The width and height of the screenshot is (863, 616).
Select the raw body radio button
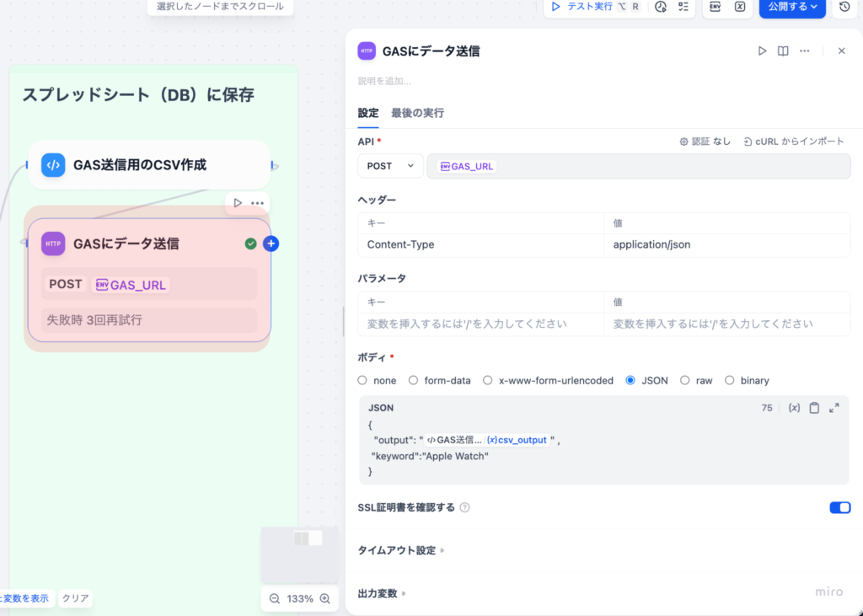click(685, 381)
